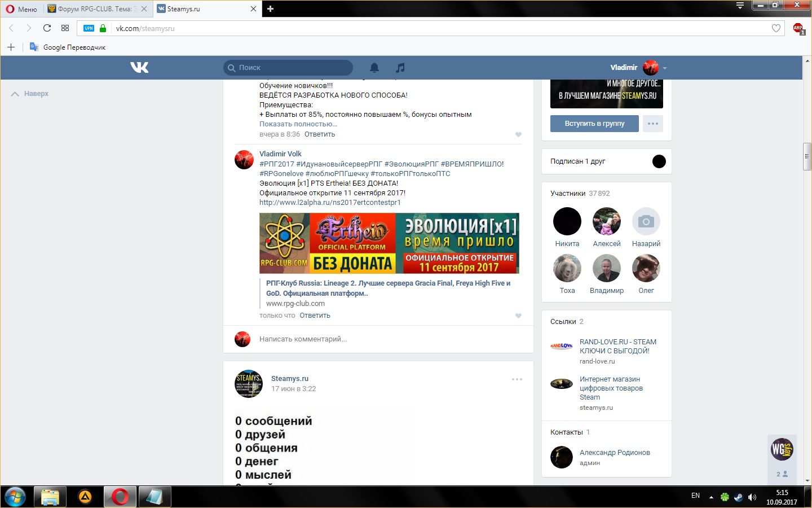Image resolution: width=812 pixels, height=508 pixels.
Task: Open Windows Start button
Action: point(15,497)
